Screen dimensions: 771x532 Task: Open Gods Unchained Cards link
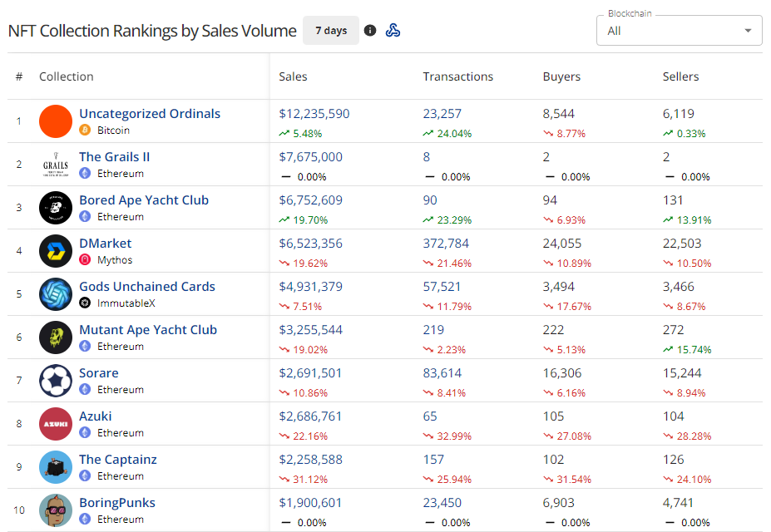pyautogui.click(x=147, y=287)
